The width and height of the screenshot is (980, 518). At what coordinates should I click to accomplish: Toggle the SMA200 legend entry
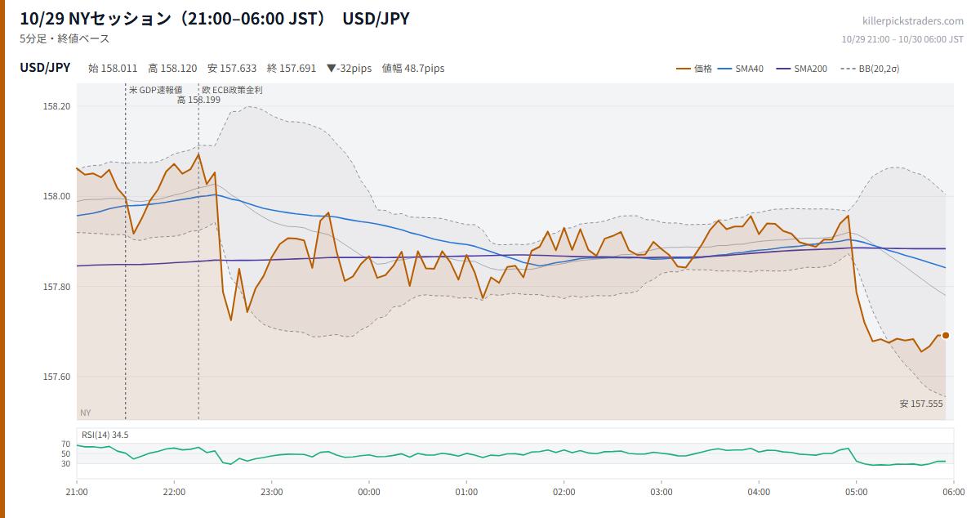pos(801,69)
